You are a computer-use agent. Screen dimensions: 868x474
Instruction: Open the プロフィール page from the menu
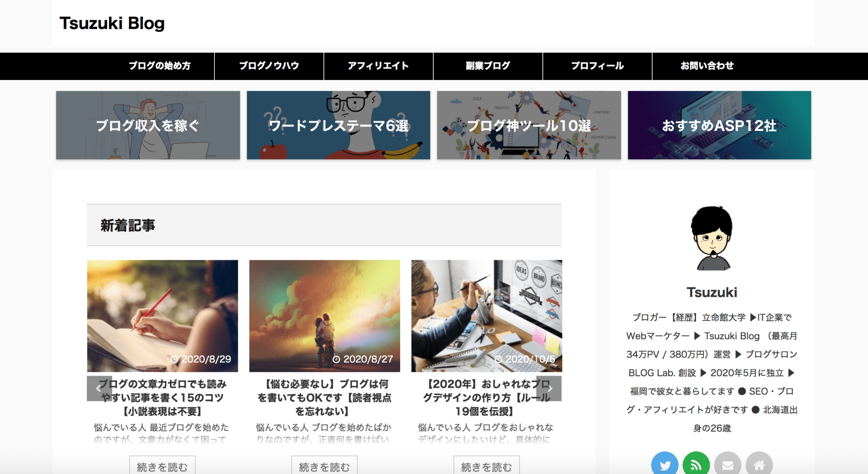click(596, 66)
